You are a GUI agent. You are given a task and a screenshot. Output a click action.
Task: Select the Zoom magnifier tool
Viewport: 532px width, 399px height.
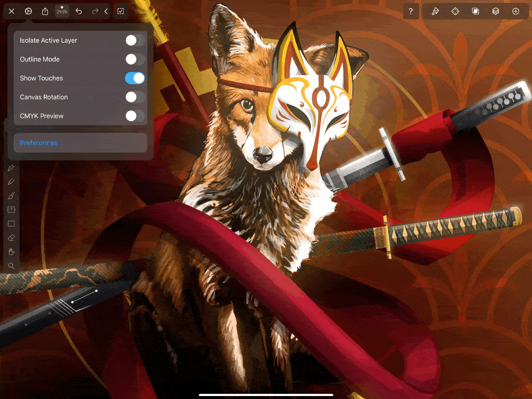[x=11, y=266]
